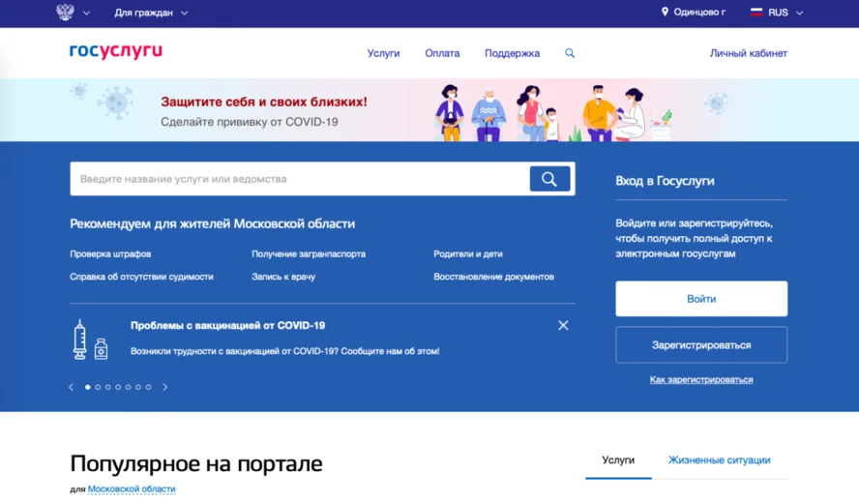Click the Gosuslugi logo
The image size is (859, 504).
coord(115,52)
